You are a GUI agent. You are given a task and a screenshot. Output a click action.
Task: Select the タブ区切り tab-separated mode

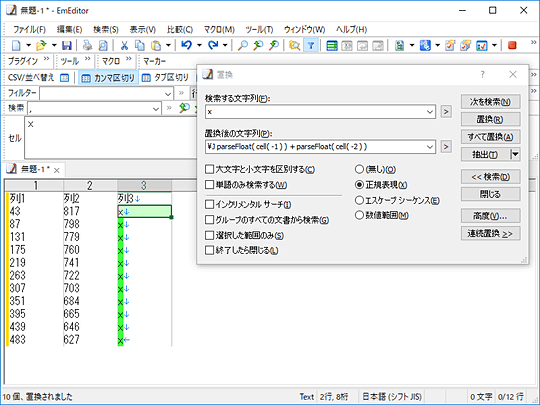166,78
